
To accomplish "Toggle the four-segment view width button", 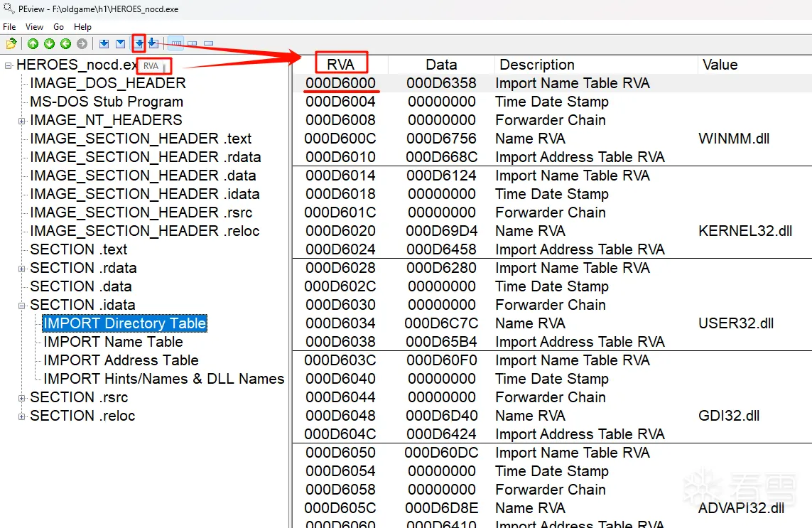I will point(176,44).
